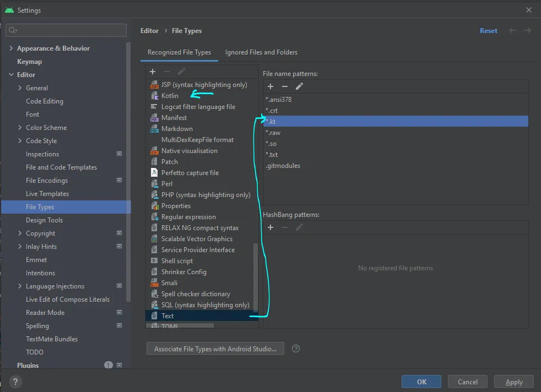Click the settings tree scrollbar
The image size is (541, 392).
(x=129, y=172)
